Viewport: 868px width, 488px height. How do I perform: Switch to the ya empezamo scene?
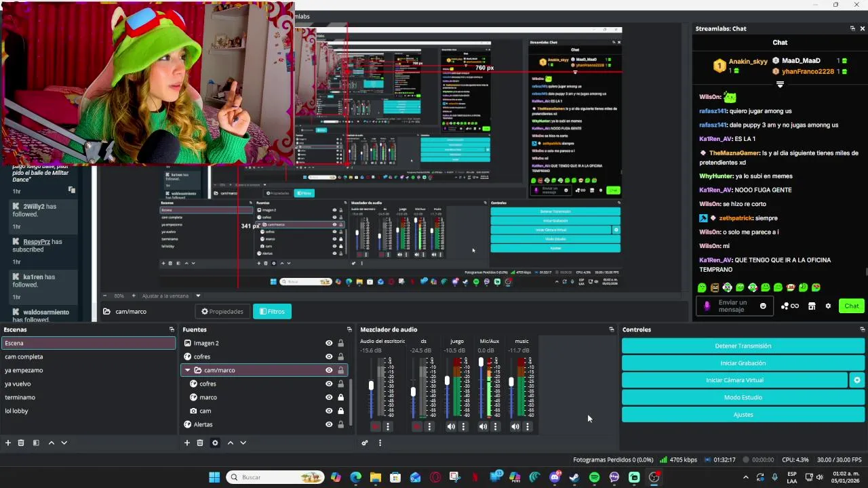click(88, 370)
